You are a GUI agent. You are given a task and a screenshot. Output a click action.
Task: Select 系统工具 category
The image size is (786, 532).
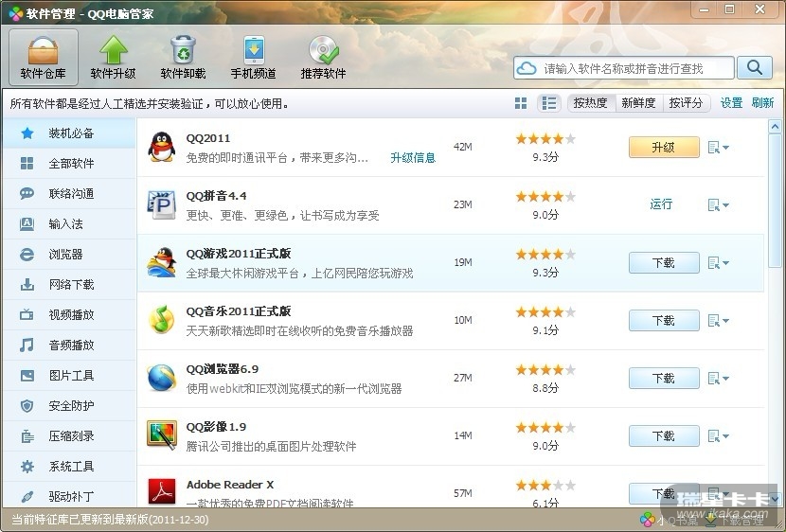pyautogui.click(x=69, y=467)
